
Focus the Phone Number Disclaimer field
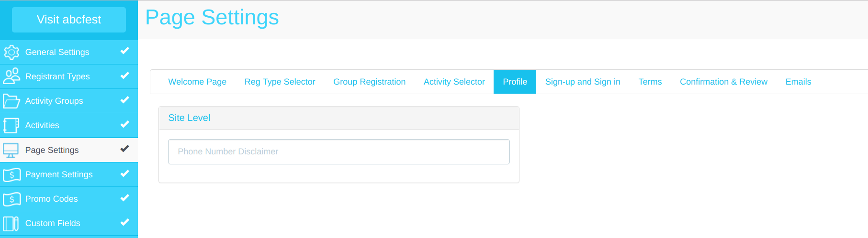pos(338,151)
